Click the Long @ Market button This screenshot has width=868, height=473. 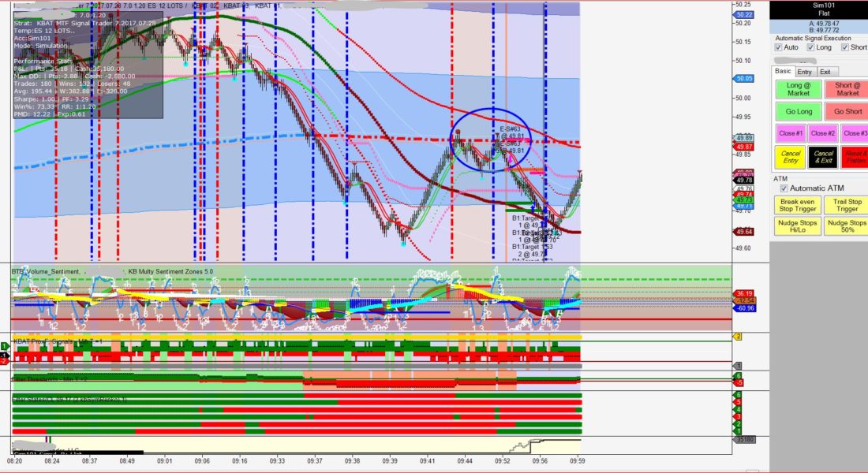(799, 89)
